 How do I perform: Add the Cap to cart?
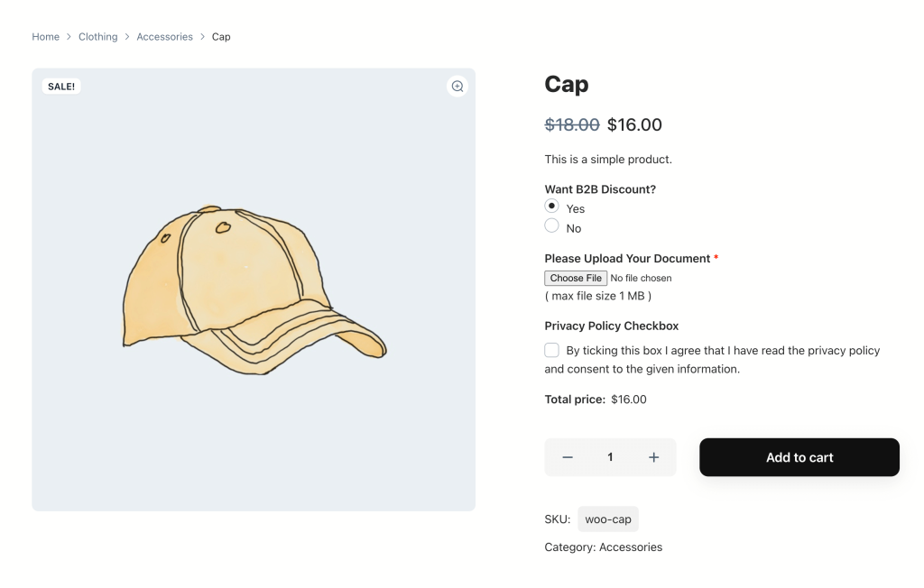pyautogui.click(x=799, y=457)
